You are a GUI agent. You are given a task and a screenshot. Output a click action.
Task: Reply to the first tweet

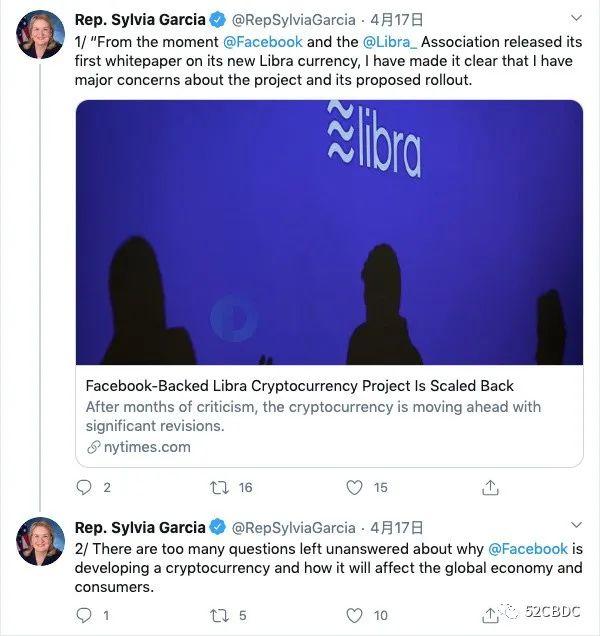pos(84,488)
